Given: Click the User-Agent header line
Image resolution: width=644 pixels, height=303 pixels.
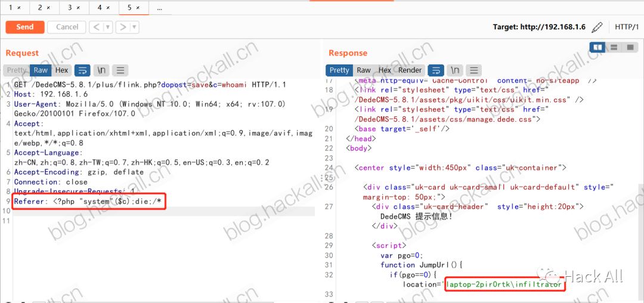Looking at the screenshot, I should (150, 109).
